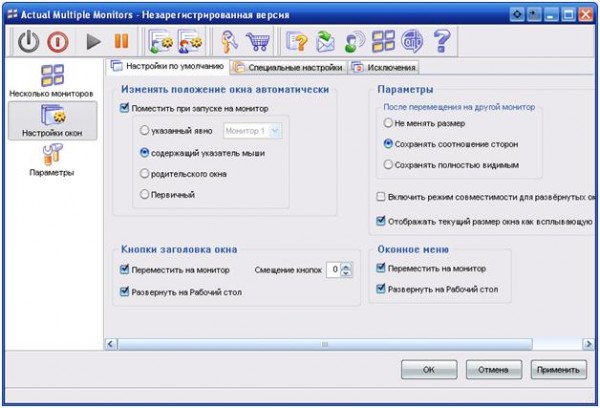Click the shopping cart purchase icon
Viewport: 600px width, 408px height.
click(x=258, y=41)
